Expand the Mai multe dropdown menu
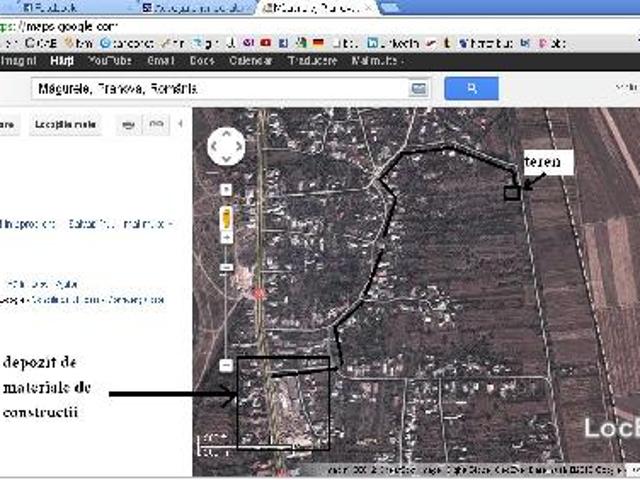The width and height of the screenshot is (640, 480). point(374,61)
